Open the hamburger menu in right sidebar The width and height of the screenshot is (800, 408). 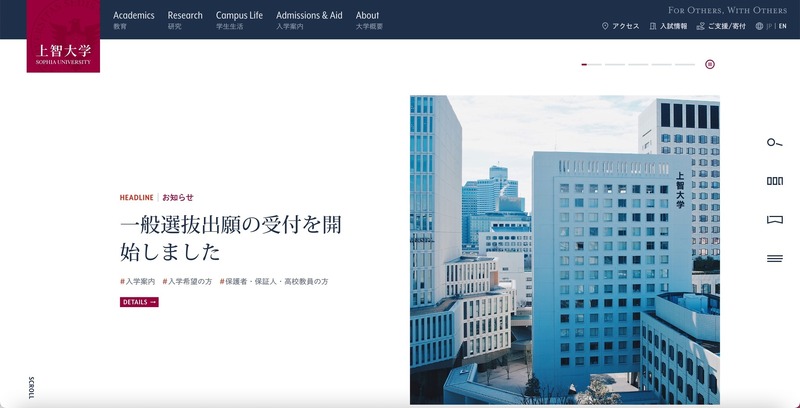click(x=774, y=259)
